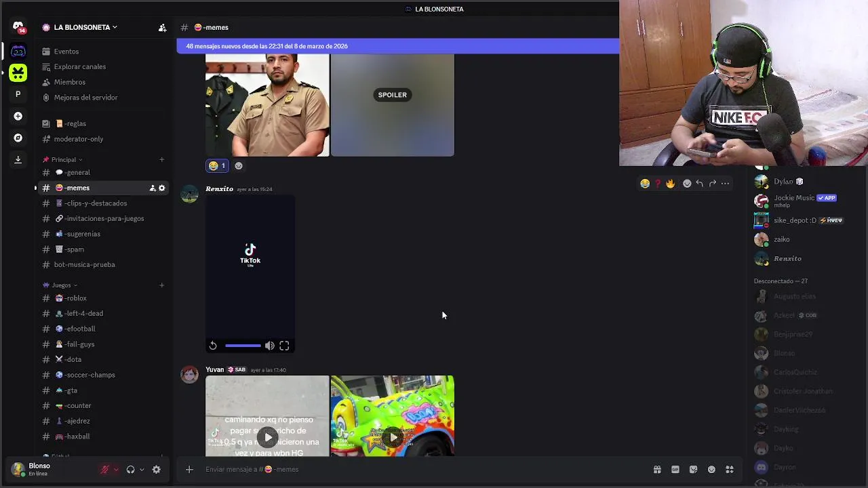Play the colorful car video
868x488 pixels.
click(393, 437)
